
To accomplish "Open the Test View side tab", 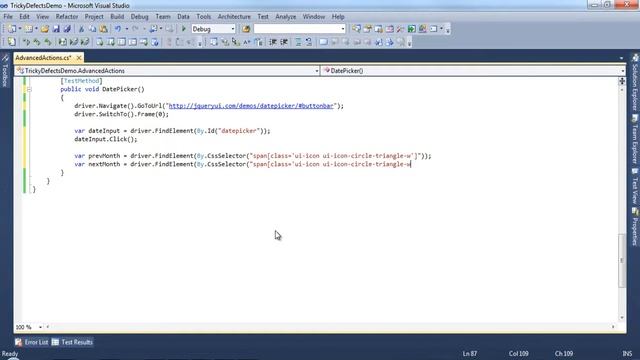I will pos(635,186).
